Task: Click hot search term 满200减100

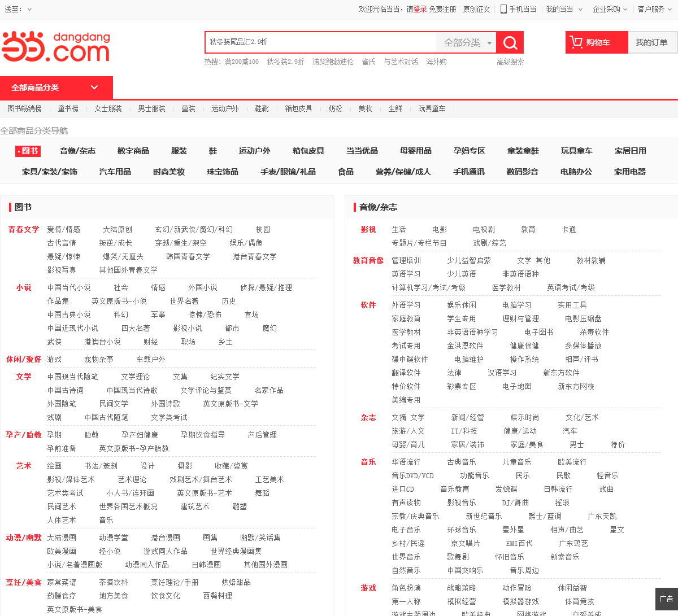Action: (x=242, y=62)
